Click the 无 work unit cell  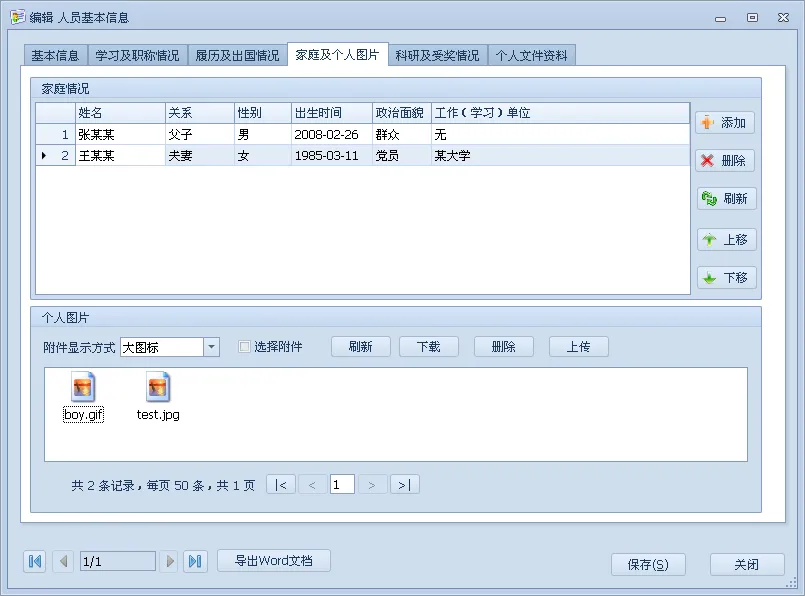coord(560,134)
